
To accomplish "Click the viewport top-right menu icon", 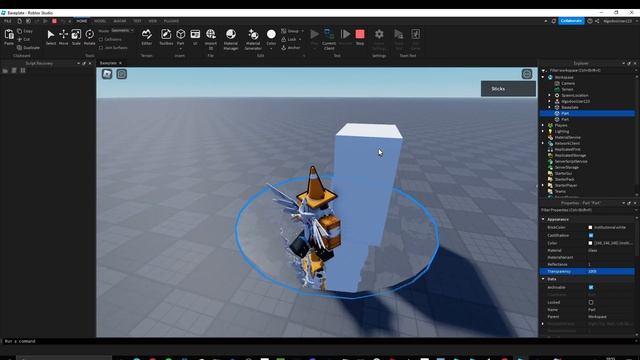I will pyautogui.click(x=527, y=74).
